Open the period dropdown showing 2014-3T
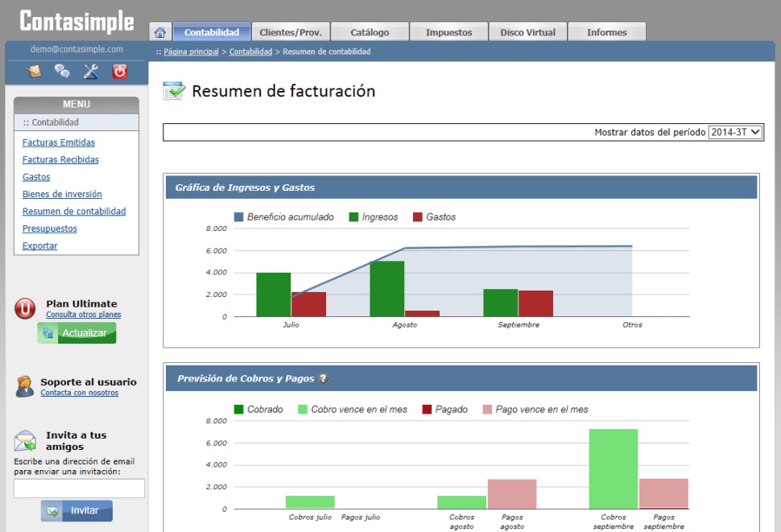 point(735,132)
